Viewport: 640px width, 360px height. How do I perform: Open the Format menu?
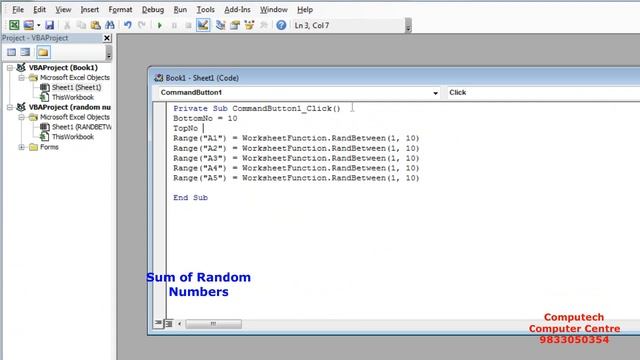pos(120,9)
